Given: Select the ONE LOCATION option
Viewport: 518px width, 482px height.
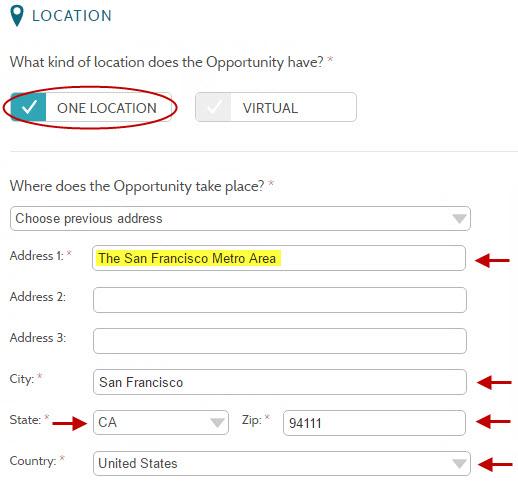Looking at the screenshot, I should (91, 107).
